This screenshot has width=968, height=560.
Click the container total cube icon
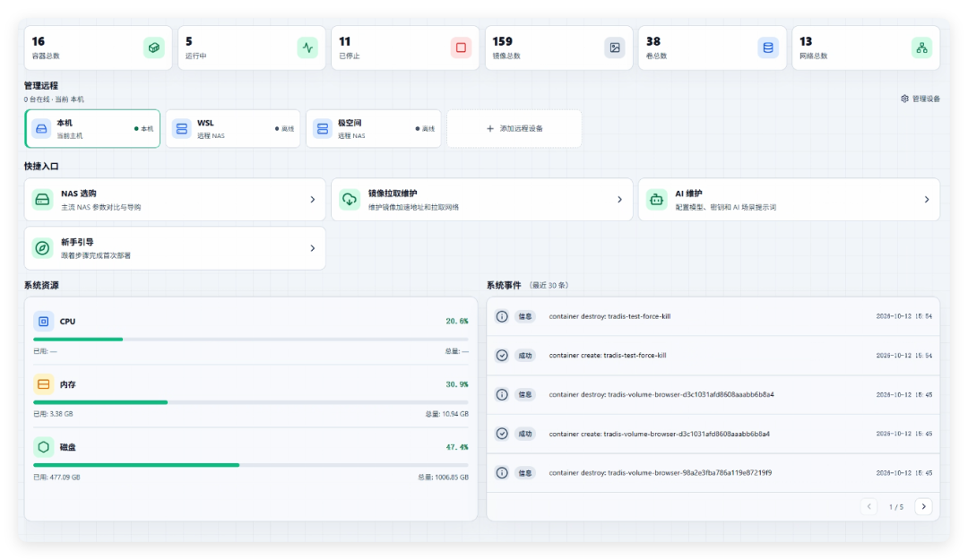pos(154,47)
